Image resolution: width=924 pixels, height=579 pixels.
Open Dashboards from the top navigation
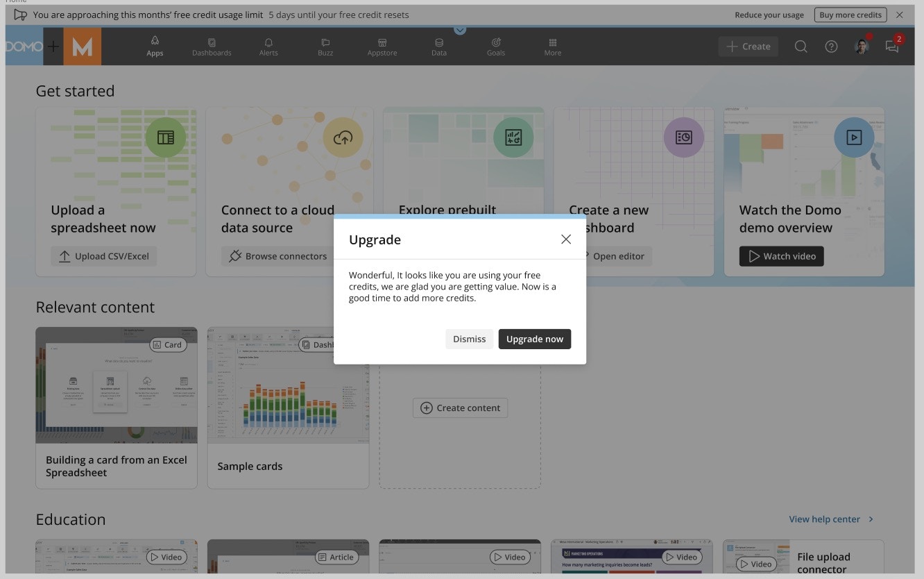coord(212,46)
